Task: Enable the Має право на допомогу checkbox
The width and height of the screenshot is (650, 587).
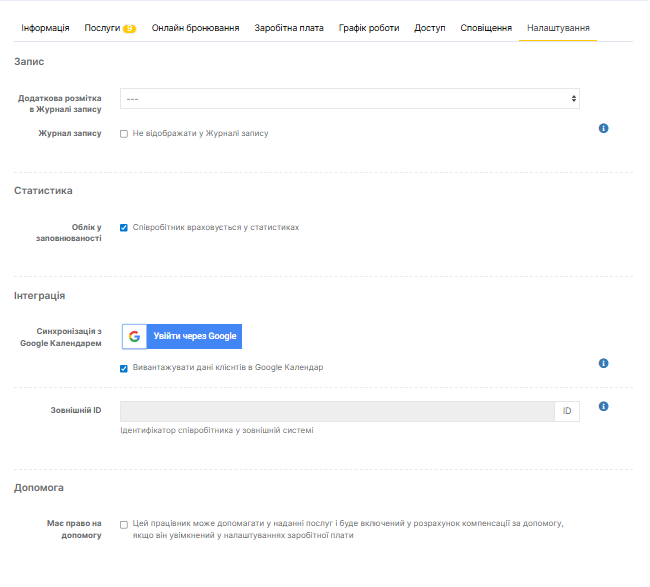Action: coord(124,523)
